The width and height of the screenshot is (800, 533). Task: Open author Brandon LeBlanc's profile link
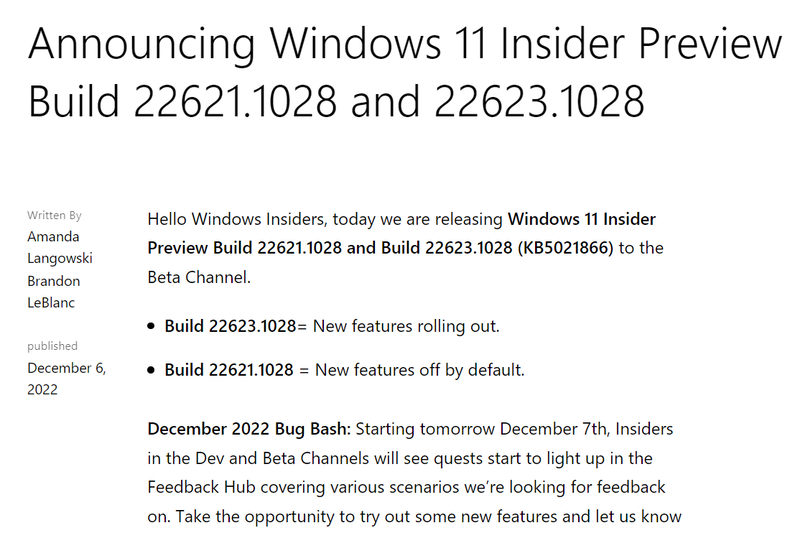point(54,292)
